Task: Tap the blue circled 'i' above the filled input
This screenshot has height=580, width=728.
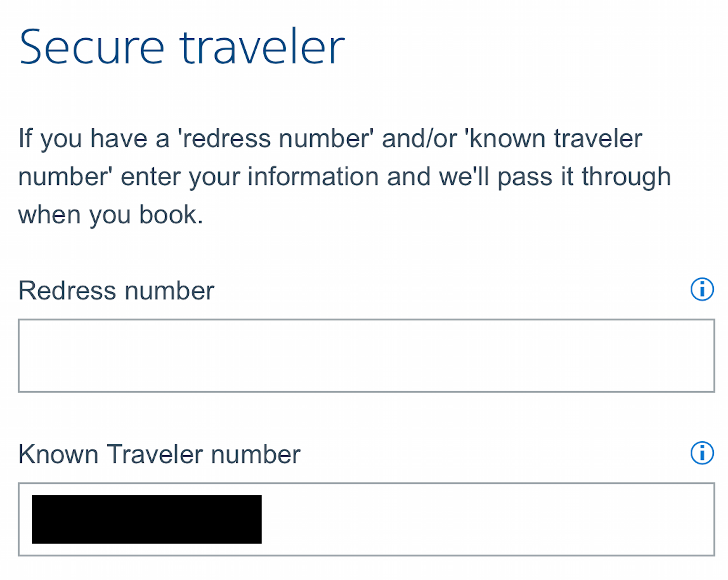Action: coord(702,453)
